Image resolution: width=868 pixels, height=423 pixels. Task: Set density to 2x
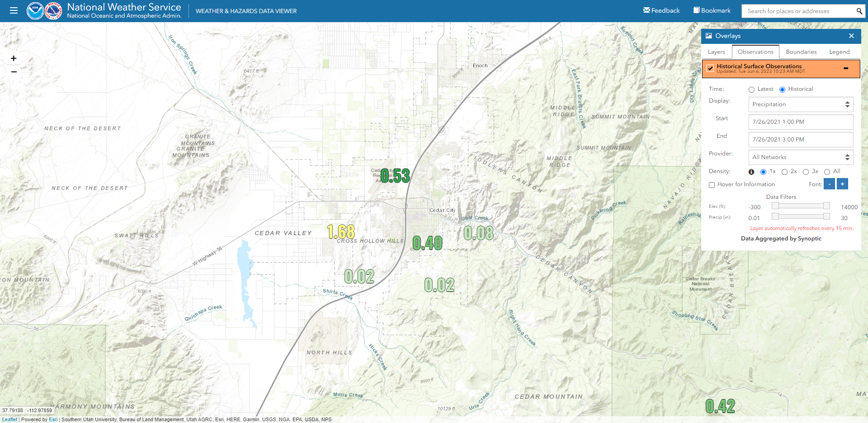point(784,172)
